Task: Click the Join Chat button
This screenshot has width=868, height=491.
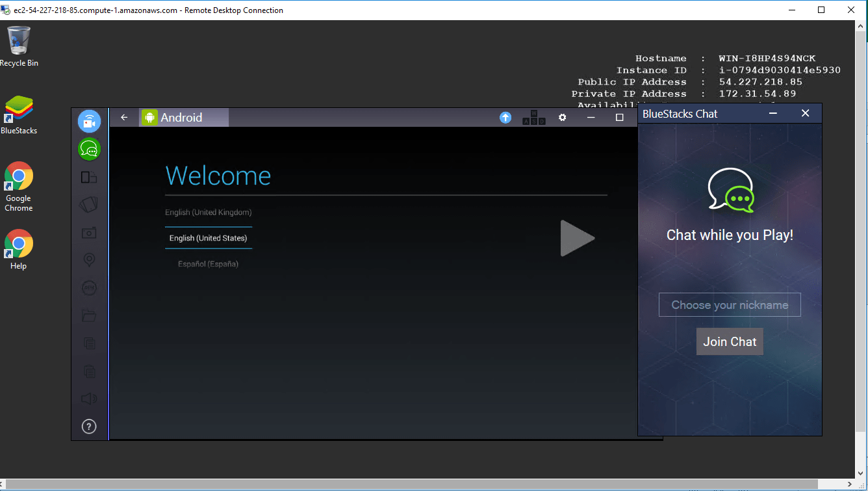Action: [x=730, y=341]
